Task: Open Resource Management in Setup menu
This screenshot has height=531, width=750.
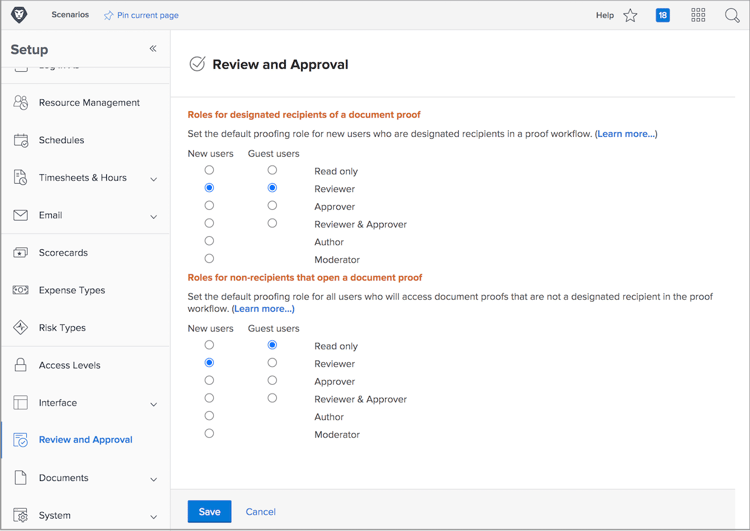Action: coord(89,103)
